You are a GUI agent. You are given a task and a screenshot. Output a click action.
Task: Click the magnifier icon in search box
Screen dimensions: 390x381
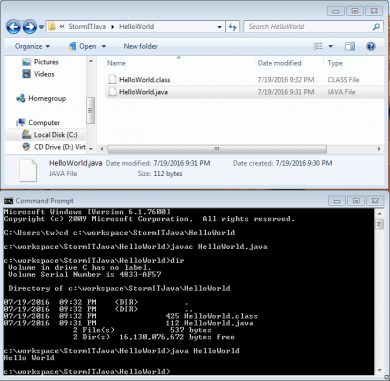pos(376,27)
